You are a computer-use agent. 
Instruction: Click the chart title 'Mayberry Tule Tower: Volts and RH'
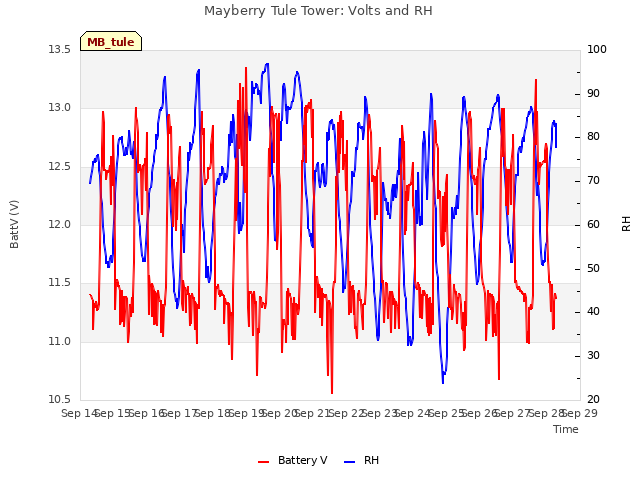(x=318, y=11)
